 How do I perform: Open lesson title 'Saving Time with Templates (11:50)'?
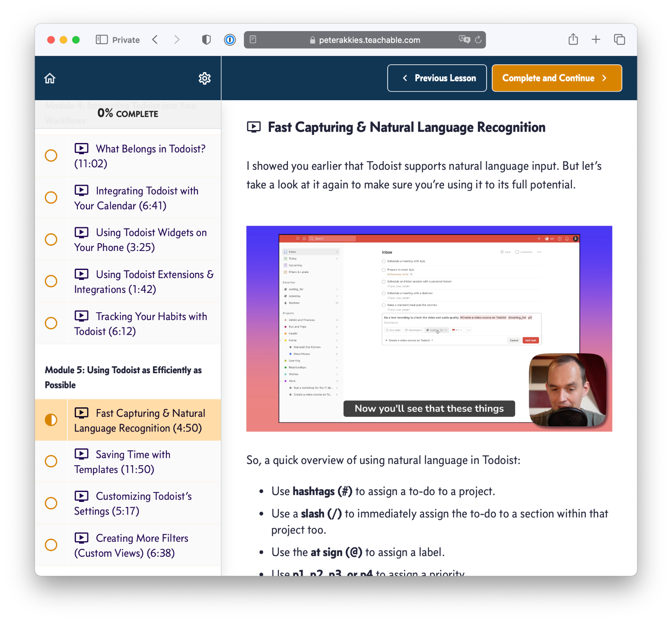[x=122, y=462]
